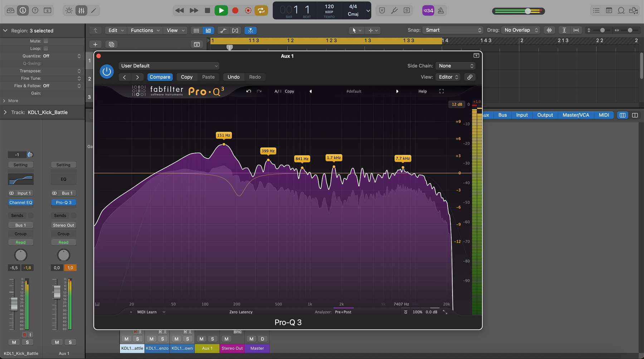Select the Master/VCA mixer filter tab
644x359 pixels.
576,115
